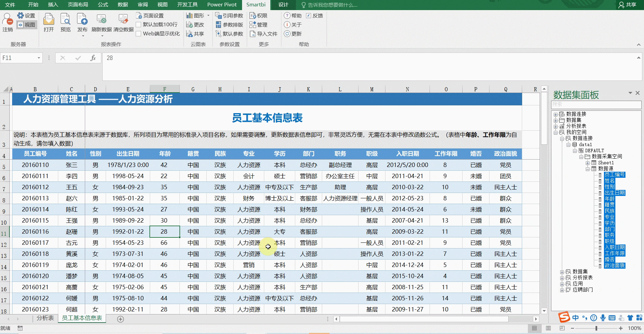Switch to the 开始 ribbon tab
644x334 pixels.
pos(33,4)
